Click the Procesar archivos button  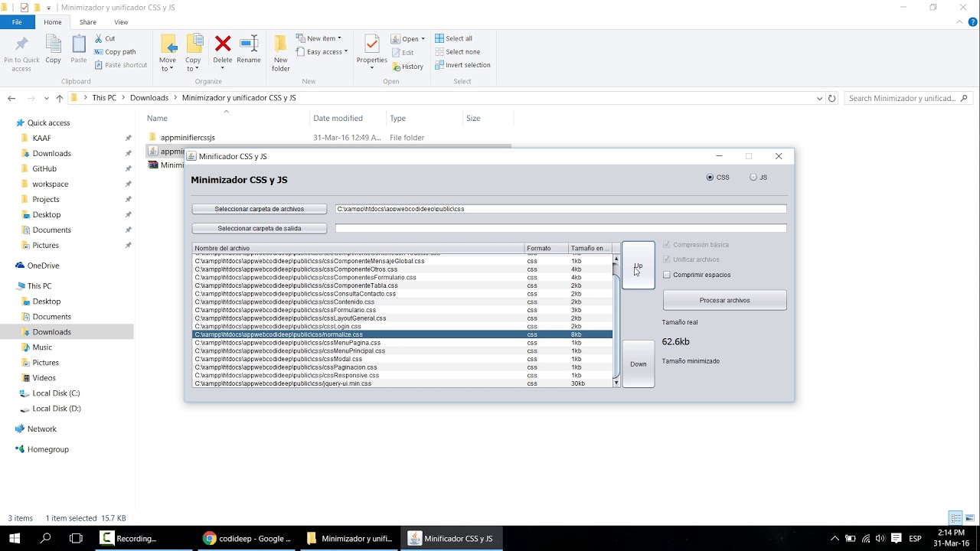pos(724,300)
